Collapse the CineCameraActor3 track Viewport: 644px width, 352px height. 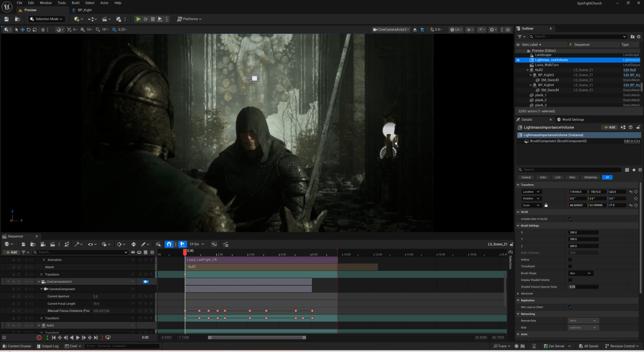point(39,282)
